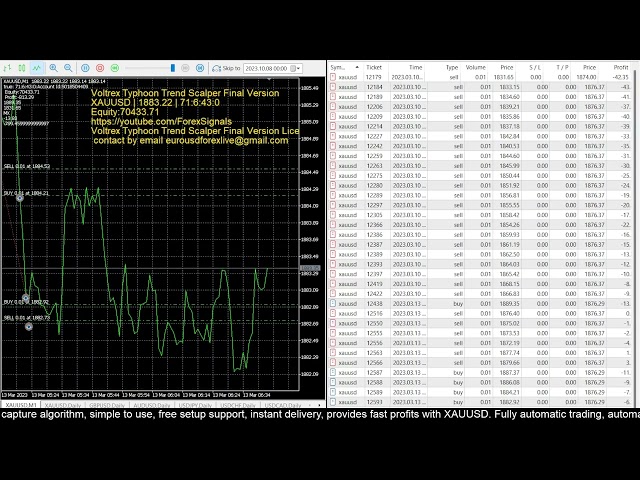Zoom out on the chart
The height and width of the screenshot is (480, 640).
[x=68, y=68]
